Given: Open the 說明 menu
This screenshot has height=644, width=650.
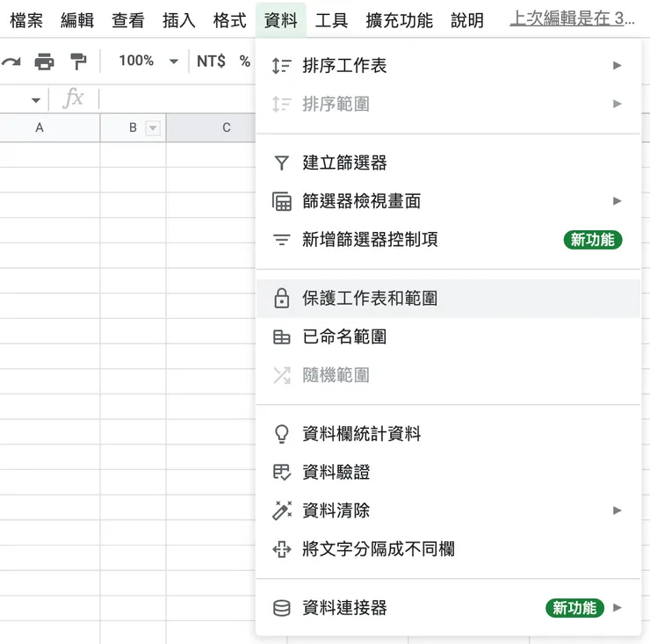Looking at the screenshot, I should click(x=467, y=20).
